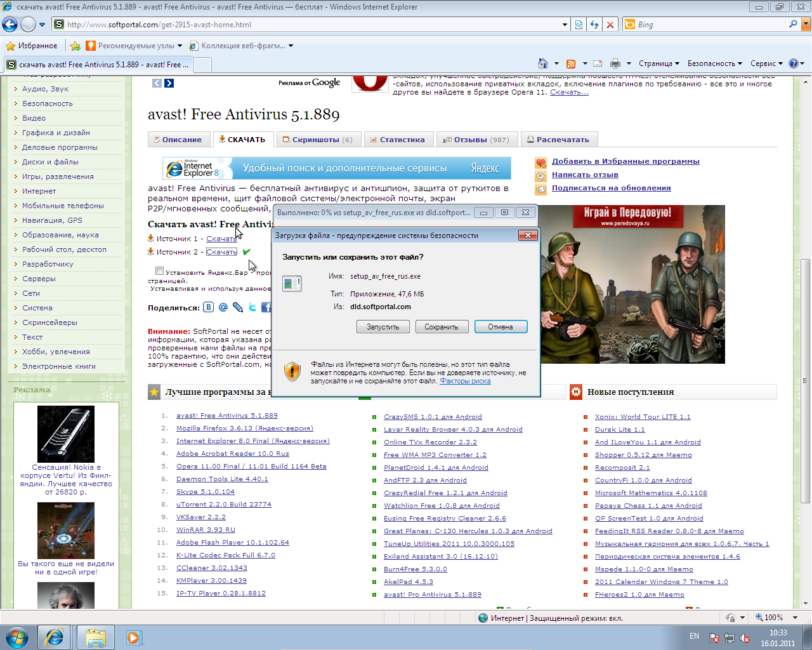Switch to the Скриншоты tab
Image resolution: width=812 pixels, height=650 pixels.
pyautogui.click(x=318, y=140)
